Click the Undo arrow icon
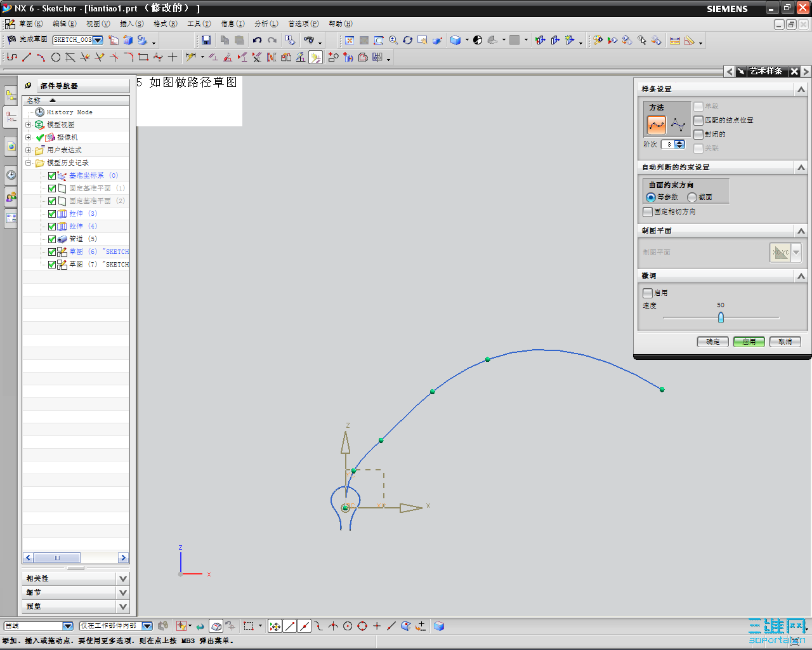 point(257,40)
